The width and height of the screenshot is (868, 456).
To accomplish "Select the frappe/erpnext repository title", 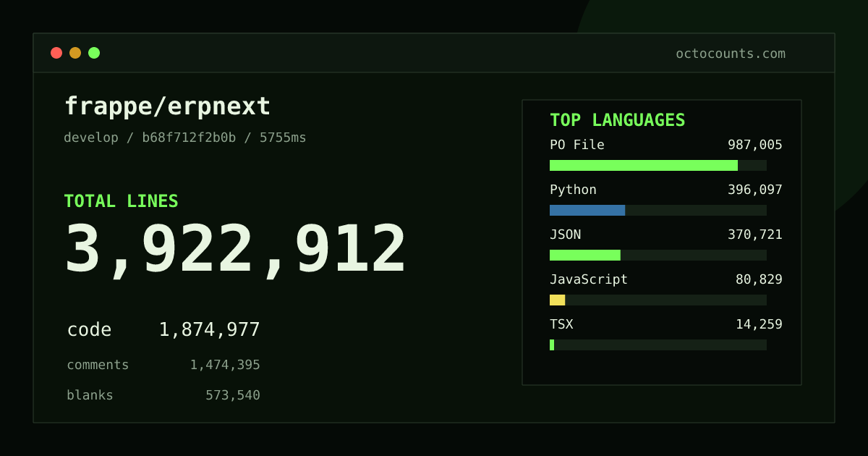I will point(167,106).
